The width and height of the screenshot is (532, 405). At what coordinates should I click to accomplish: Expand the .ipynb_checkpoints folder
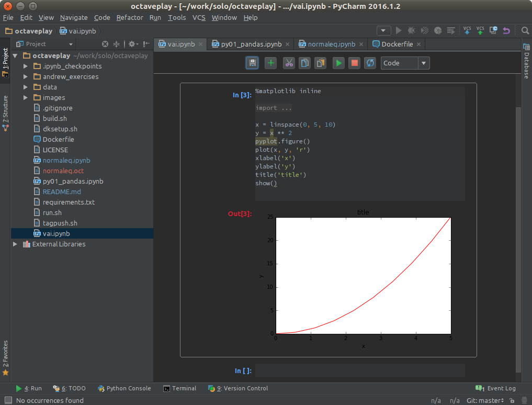click(26, 66)
